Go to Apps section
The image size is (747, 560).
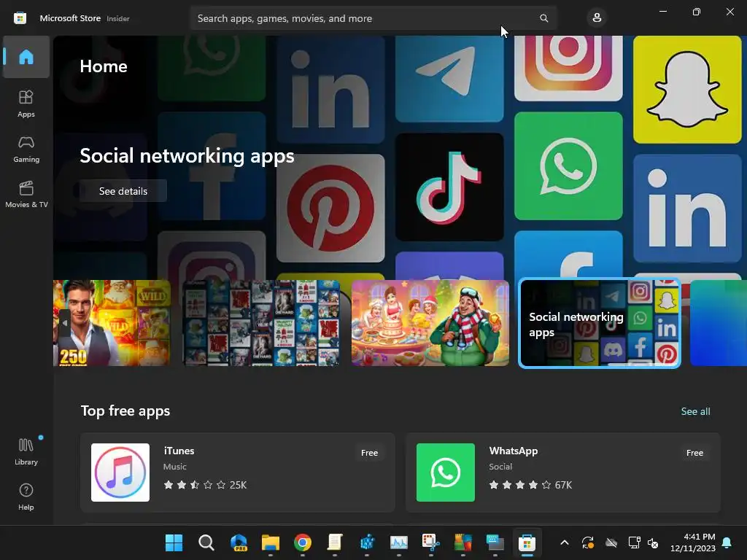click(26, 104)
